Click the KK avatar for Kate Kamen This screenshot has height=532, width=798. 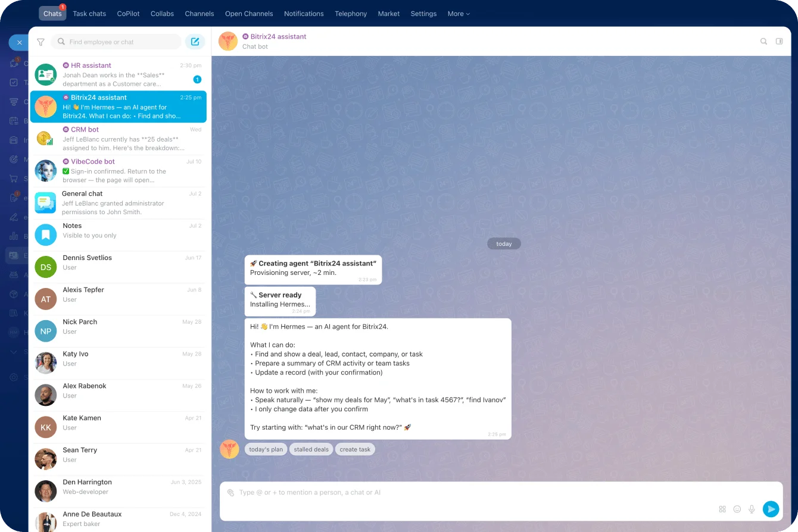[x=46, y=427]
